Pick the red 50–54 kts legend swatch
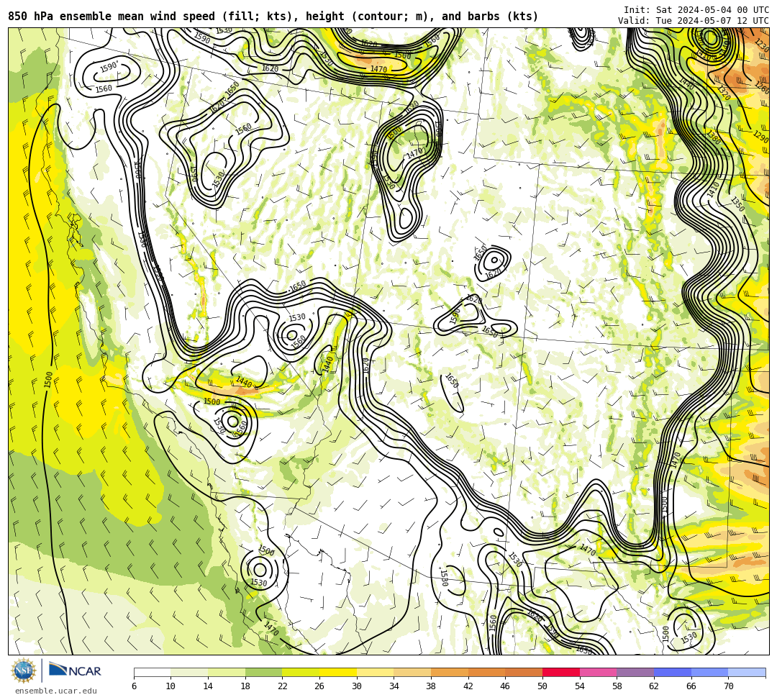Screen dimensions: 777x700 [561, 672]
